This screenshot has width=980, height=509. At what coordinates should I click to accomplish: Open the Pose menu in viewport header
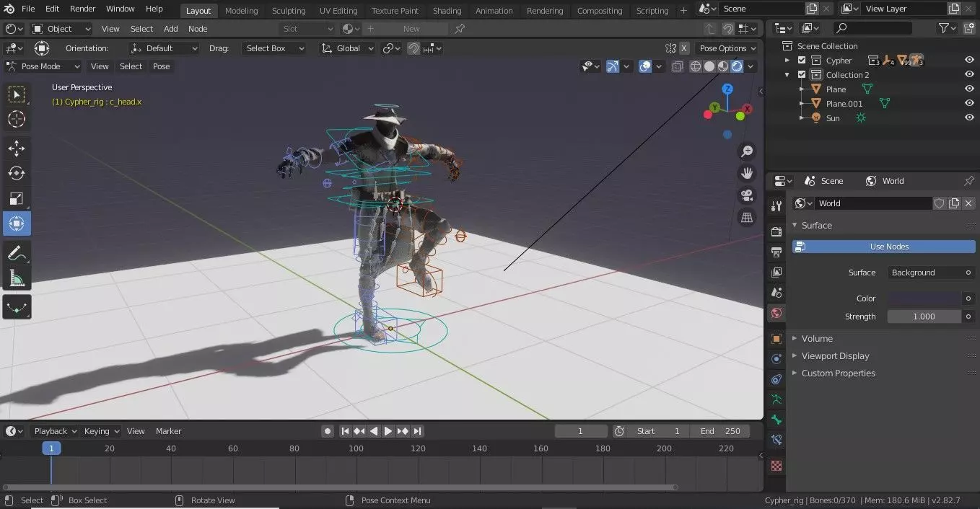tap(162, 66)
